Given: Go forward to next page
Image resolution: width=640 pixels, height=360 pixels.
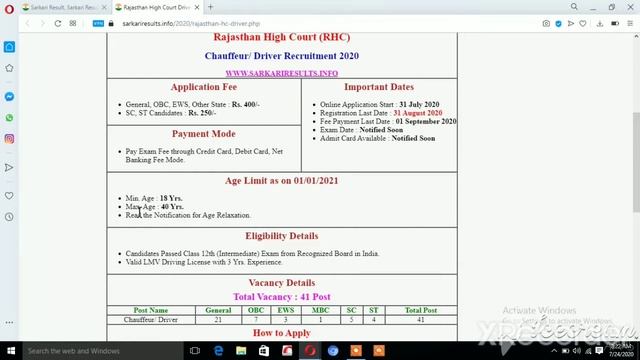Looking at the screenshot, I should [42, 24].
